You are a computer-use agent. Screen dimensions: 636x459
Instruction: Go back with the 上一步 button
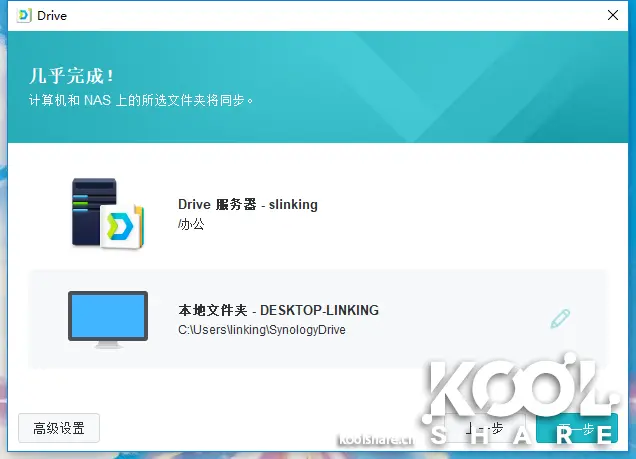tap(486, 428)
